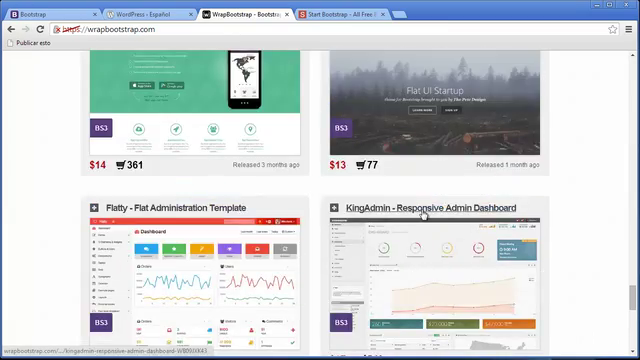Bookmark this page with the star icon

(613, 29)
